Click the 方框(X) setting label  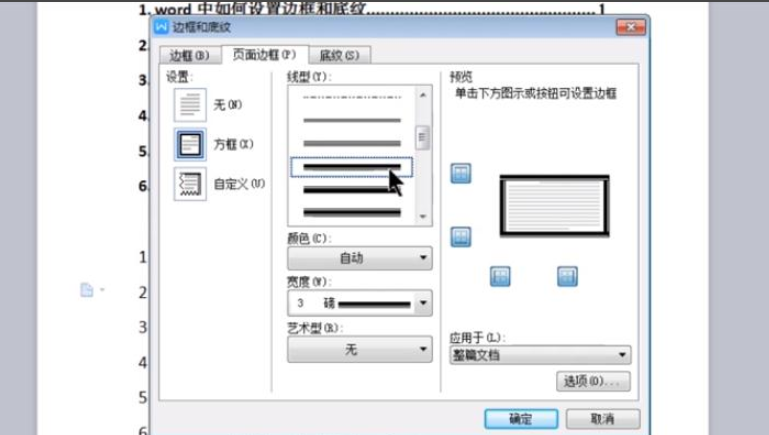(x=233, y=145)
